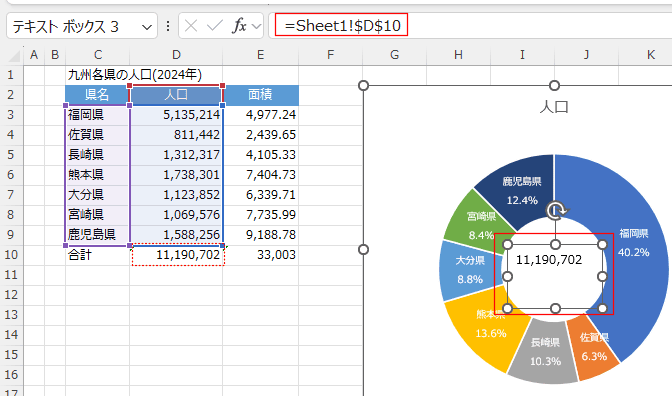Select row 16 header

coord(11,375)
